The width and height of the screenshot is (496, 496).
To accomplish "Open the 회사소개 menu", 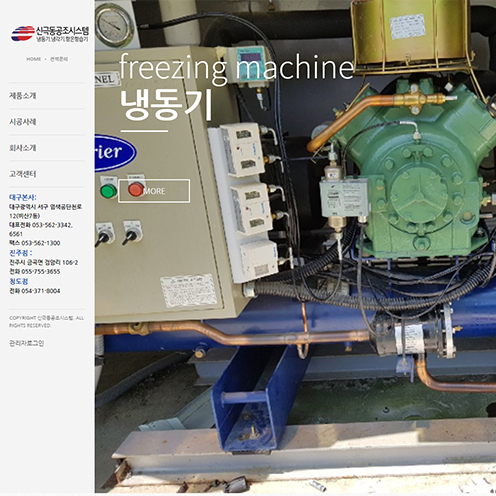I will [23, 148].
